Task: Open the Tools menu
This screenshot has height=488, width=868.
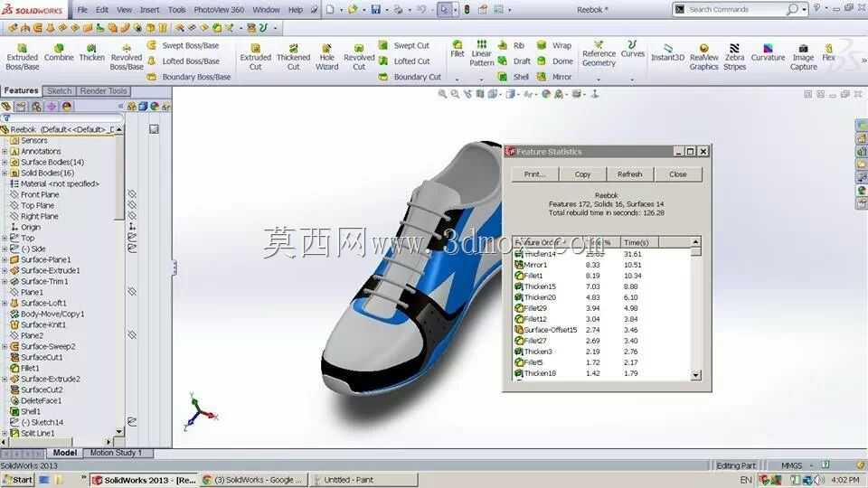Action: click(176, 9)
